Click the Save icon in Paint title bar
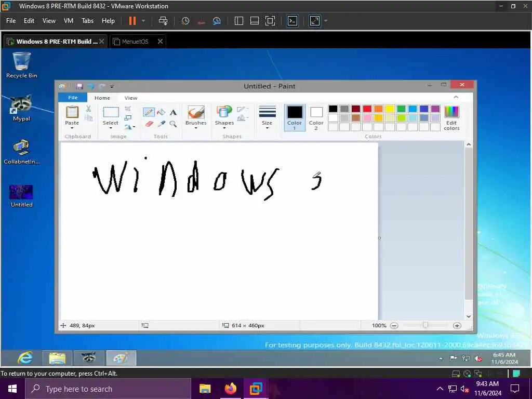 (79, 86)
